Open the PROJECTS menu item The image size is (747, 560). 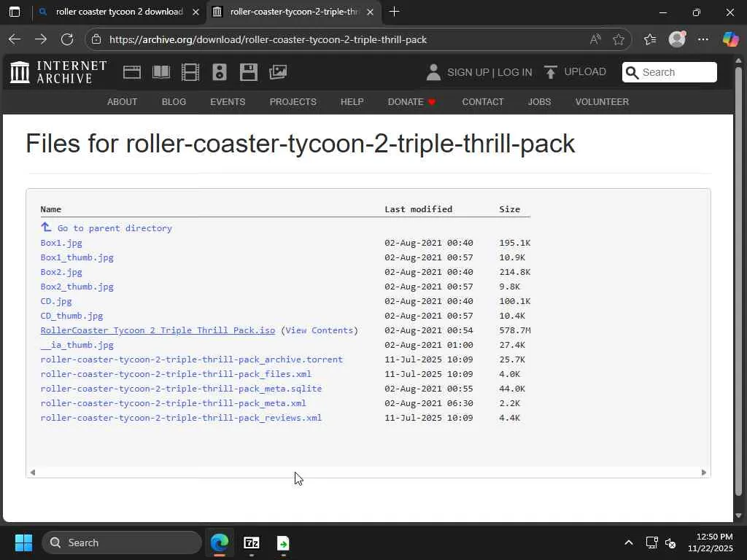[x=293, y=102]
